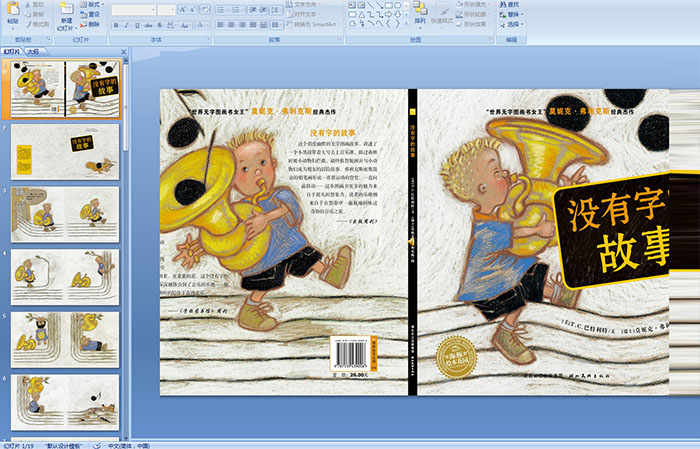Click the Cut (剪切) scissors icon
The image size is (700, 449).
tap(28, 4)
